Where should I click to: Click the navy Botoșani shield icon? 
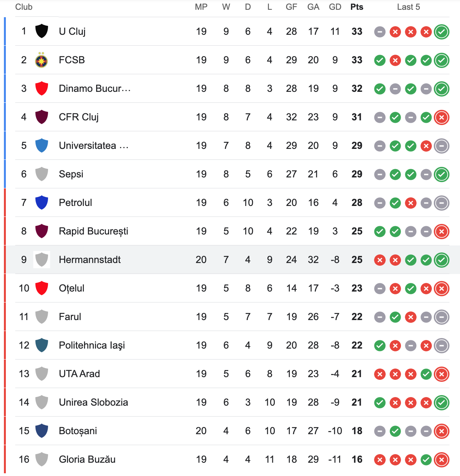point(41,431)
